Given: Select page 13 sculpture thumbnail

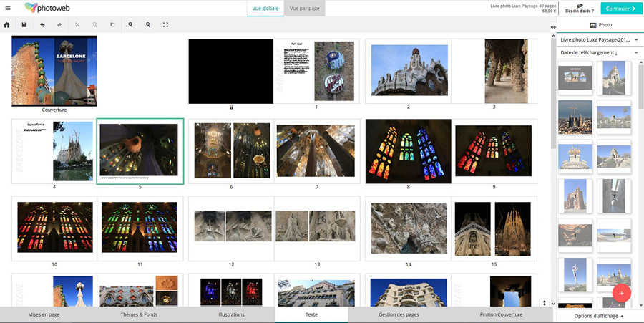Looking at the screenshot, I should pos(317,228).
